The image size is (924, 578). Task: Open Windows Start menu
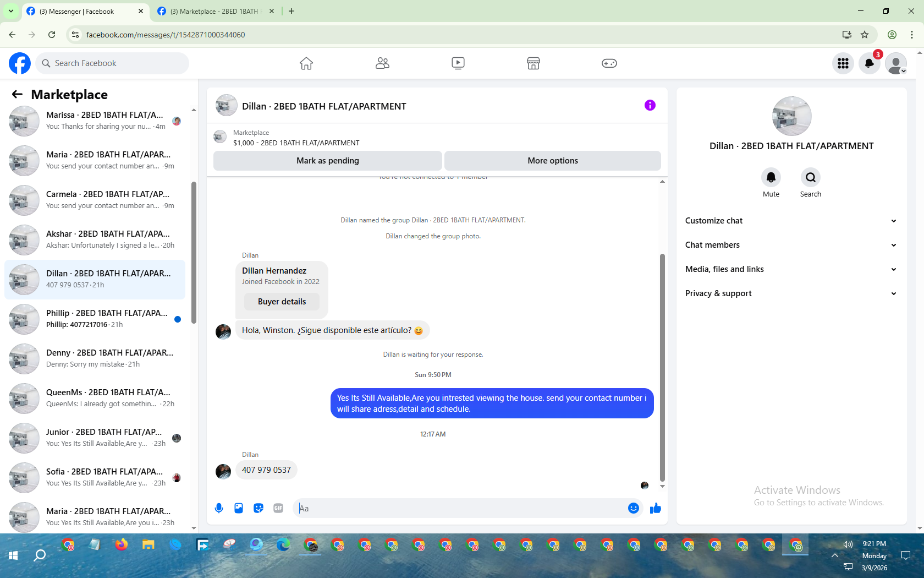tap(13, 555)
